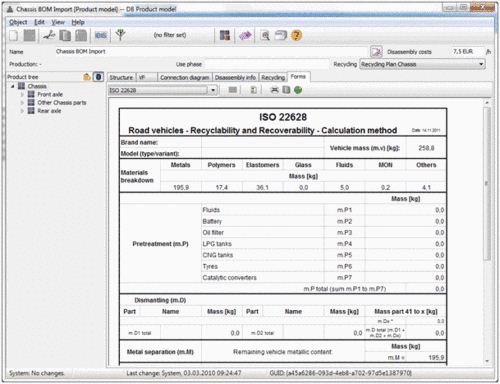Click the form scrollbar down arrow
This screenshot has height=384, width=500.
[x=487, y=361]
